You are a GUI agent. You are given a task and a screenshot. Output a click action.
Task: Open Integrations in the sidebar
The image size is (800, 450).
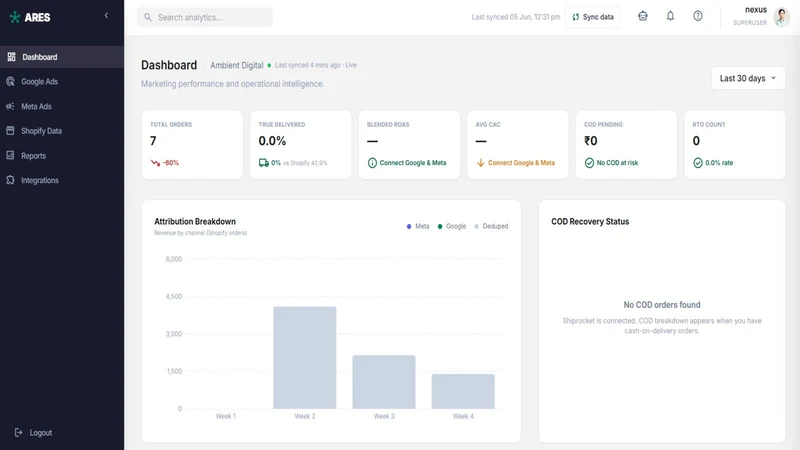[62, 180]
